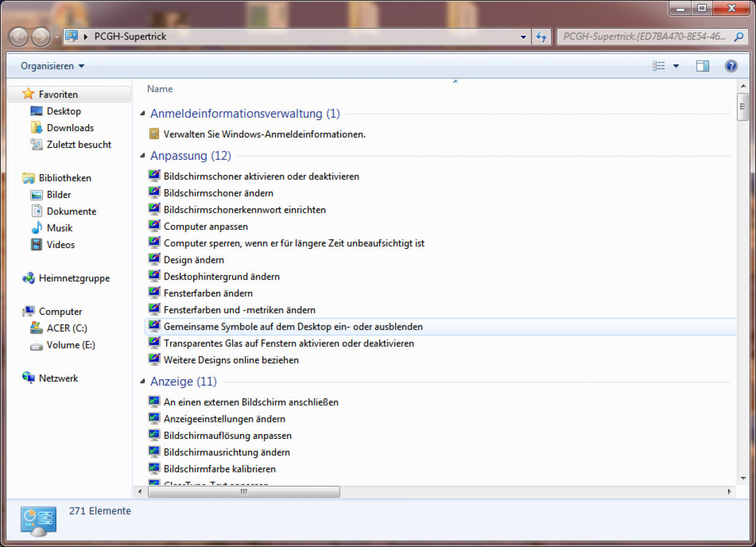Click the magnifier search icon

[x=738, y=37]
